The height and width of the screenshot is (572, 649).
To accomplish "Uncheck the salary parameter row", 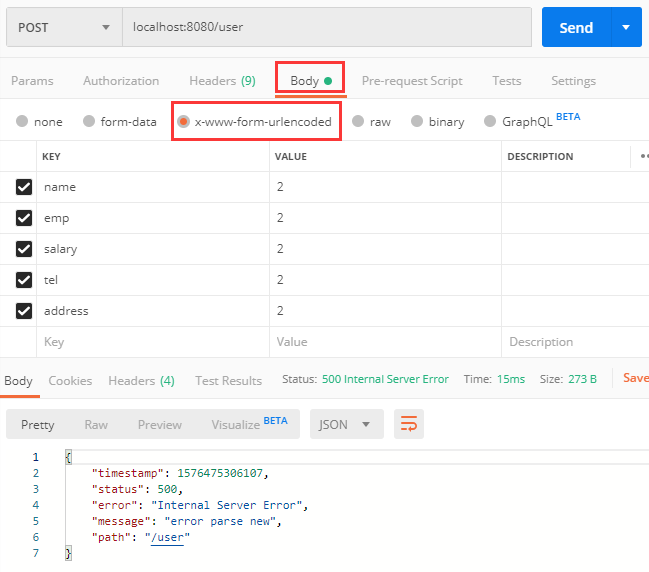I will 24,249.
